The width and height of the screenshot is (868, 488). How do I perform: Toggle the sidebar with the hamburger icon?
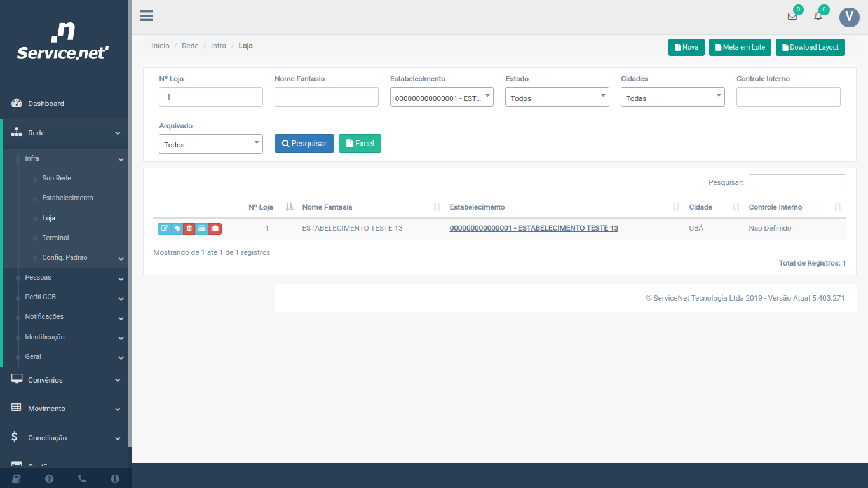coord(147,16)
